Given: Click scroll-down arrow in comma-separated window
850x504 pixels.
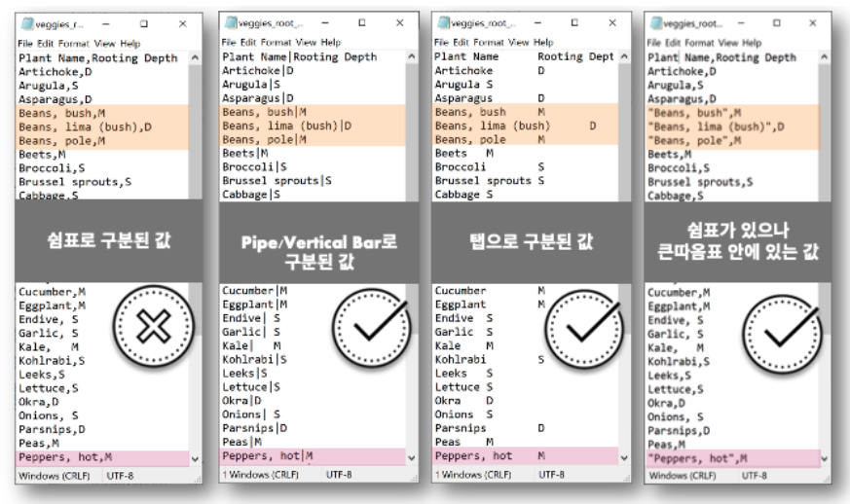Looking at the screenshot, I should pos(195,459).
